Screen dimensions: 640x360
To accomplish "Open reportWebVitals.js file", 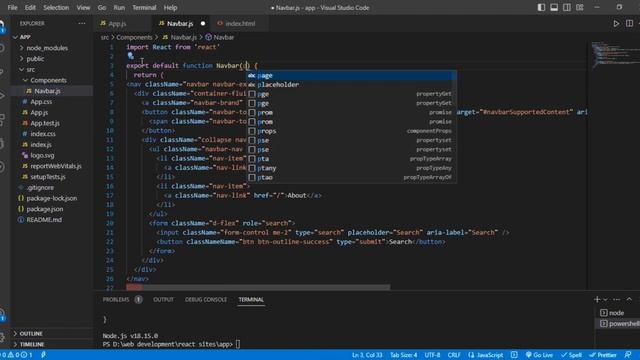I will coord(56,166).
